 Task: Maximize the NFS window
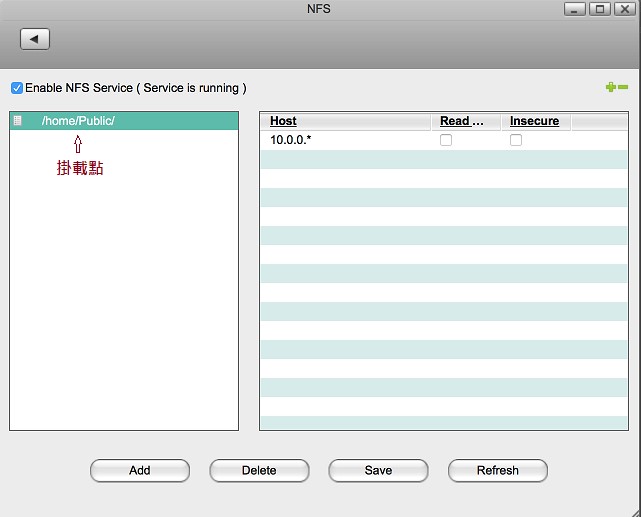600,9
